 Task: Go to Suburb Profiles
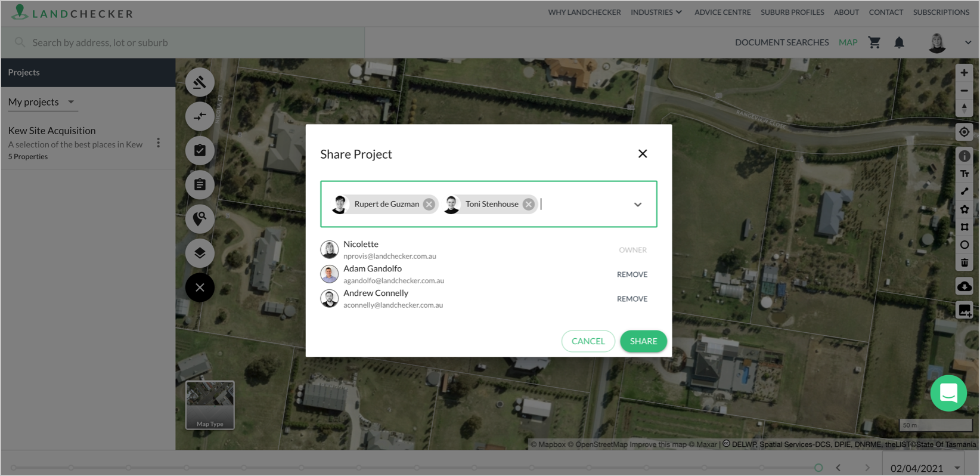[792, 12]
